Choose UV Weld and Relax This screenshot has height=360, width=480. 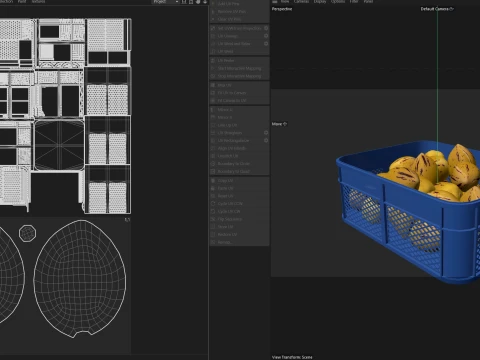pos(237,44)
